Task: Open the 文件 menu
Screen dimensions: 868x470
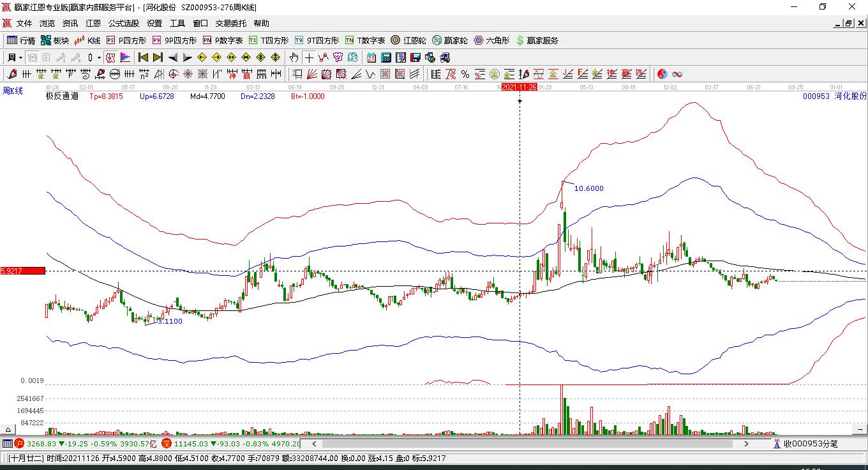Action: tap(24, 24)
